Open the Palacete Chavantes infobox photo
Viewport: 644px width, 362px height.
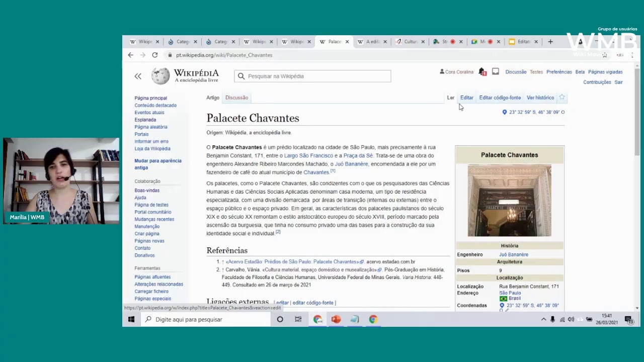point(509,201)
